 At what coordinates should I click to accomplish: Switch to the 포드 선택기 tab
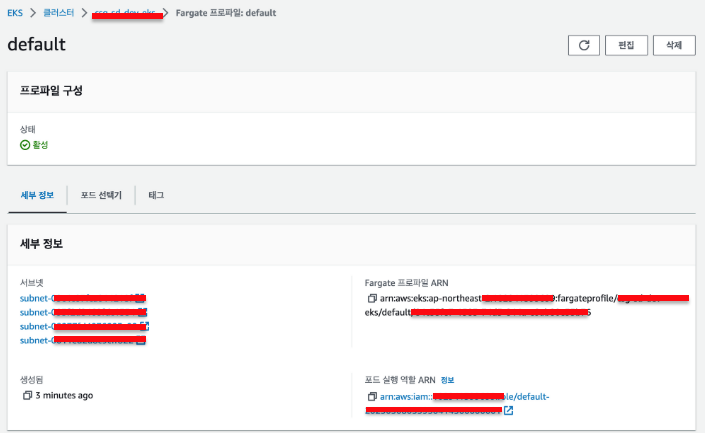[x=101, y=195]
